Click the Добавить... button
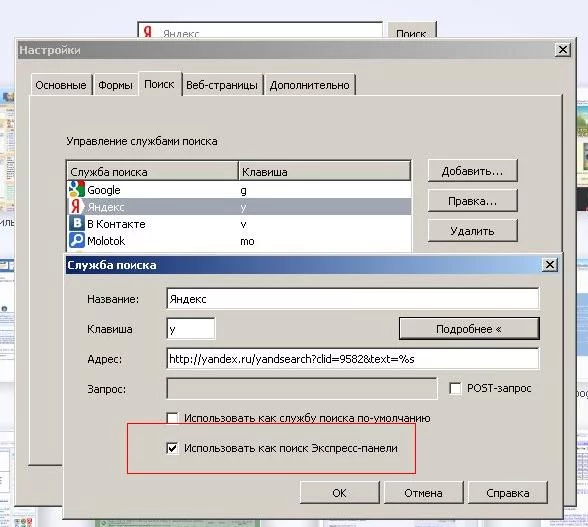 pyautogui.click(x=472, y=171)
